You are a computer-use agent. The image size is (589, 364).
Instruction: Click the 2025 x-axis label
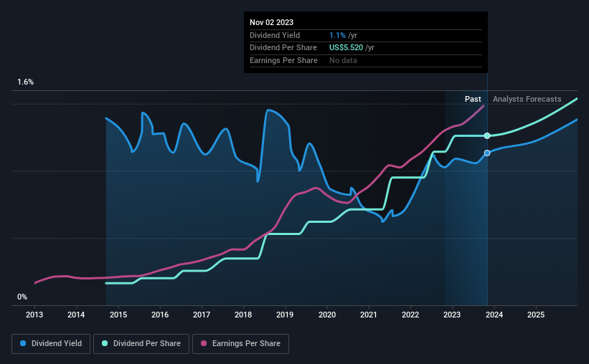click(536, 315)
